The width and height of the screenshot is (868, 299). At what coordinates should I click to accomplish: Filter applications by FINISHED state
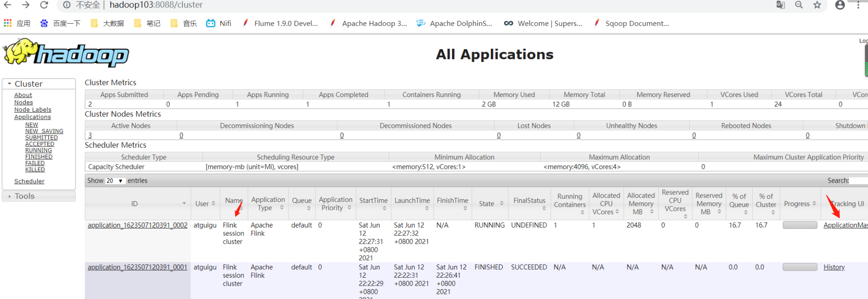[x=39, y=157]
